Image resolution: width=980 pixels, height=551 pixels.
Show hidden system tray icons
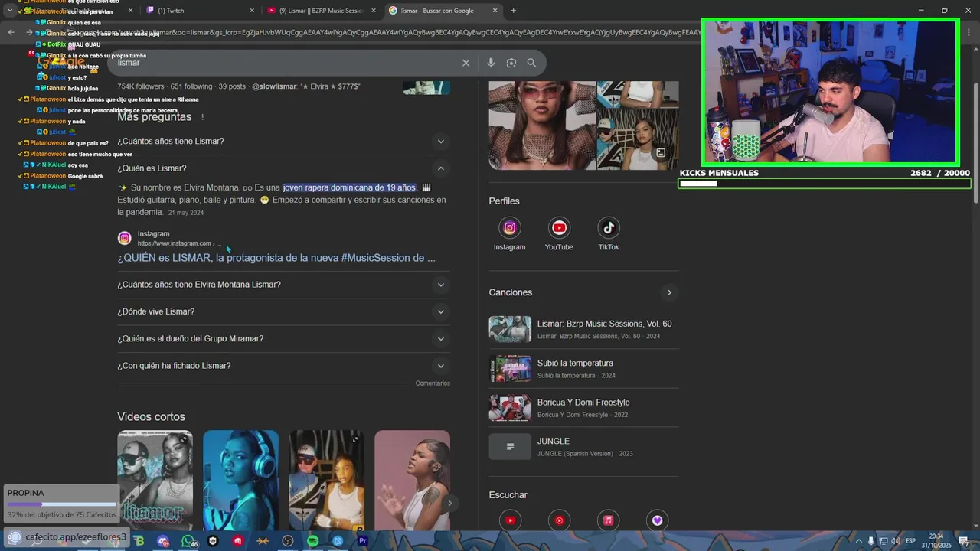pos(859,541)
